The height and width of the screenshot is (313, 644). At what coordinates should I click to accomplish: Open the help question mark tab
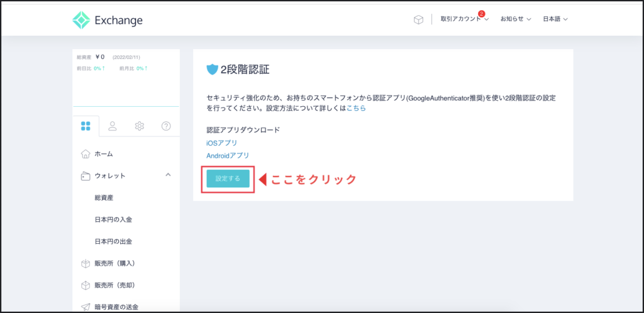coord(166,126)
